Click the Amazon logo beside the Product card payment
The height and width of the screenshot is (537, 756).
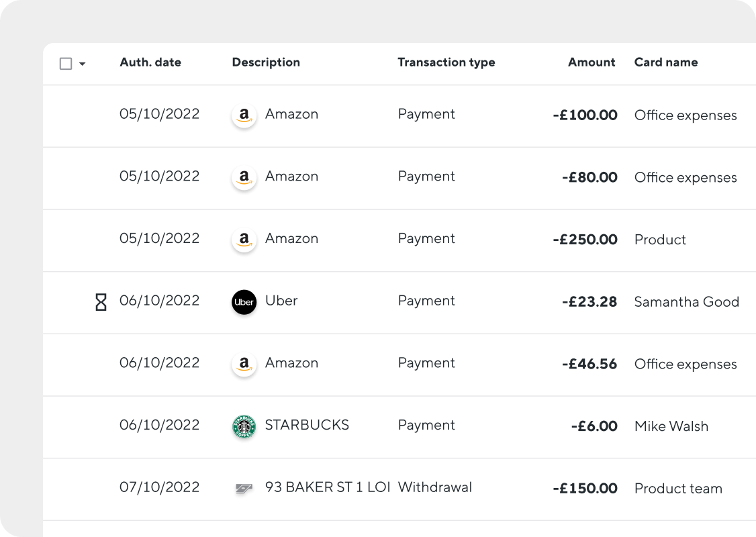(x=244, y=240)
